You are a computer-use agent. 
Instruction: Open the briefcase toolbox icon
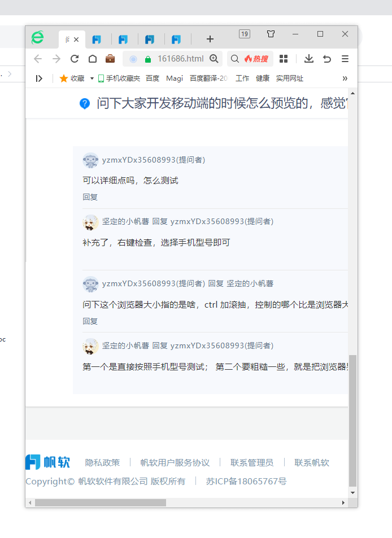tap(110, 59)
